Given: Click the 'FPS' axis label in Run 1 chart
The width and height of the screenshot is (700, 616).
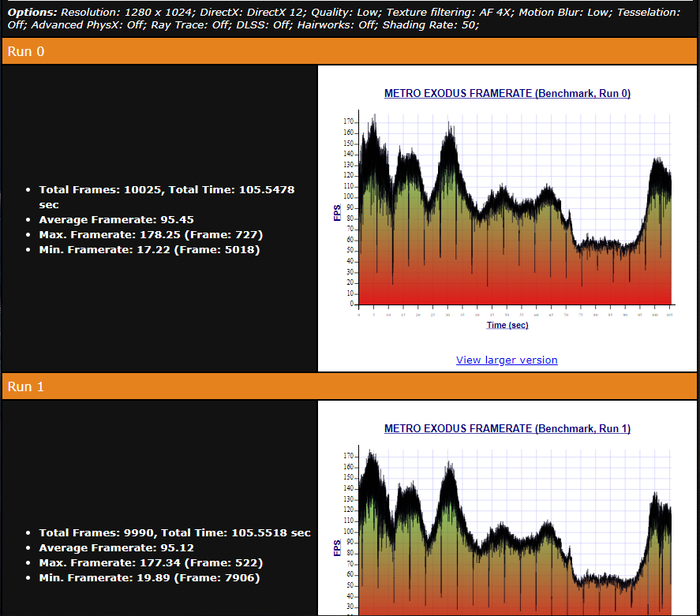Looking at the screenshot, I should 337,547.
